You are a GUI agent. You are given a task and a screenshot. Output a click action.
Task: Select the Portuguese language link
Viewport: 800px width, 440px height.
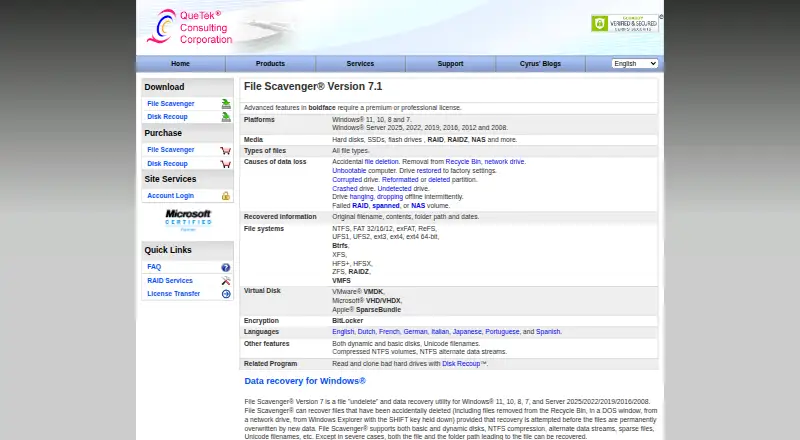click(502, 332)
